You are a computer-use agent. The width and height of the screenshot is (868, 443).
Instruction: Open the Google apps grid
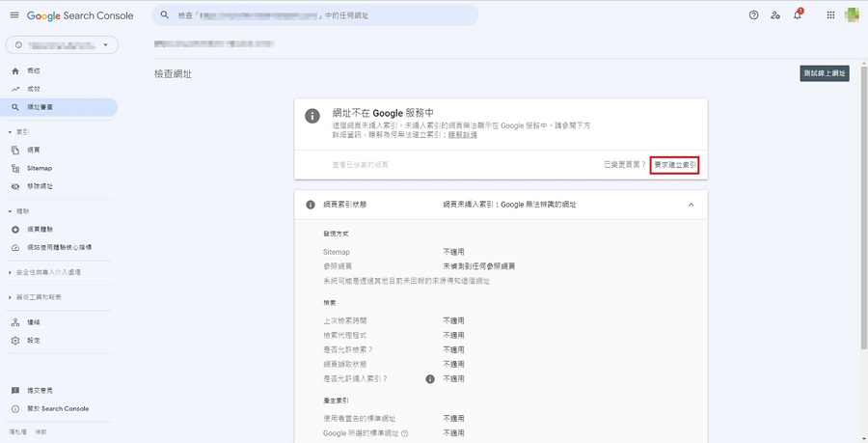coord(830,15)
